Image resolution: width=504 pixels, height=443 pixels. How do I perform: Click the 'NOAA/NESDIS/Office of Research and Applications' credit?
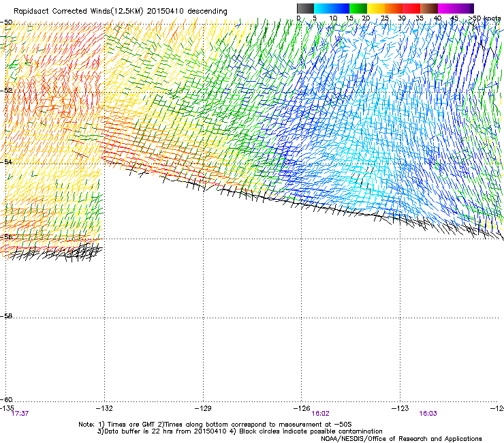(x=401, y=439)
